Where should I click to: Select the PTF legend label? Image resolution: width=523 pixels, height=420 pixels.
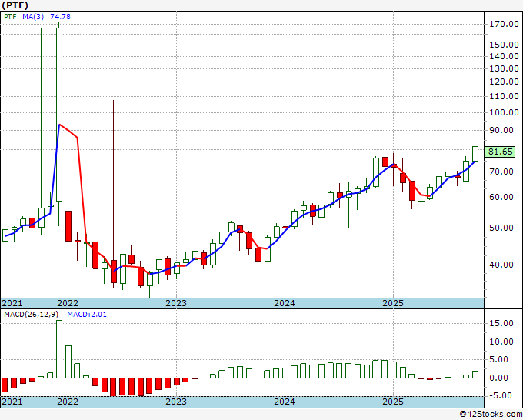[10, 16]
